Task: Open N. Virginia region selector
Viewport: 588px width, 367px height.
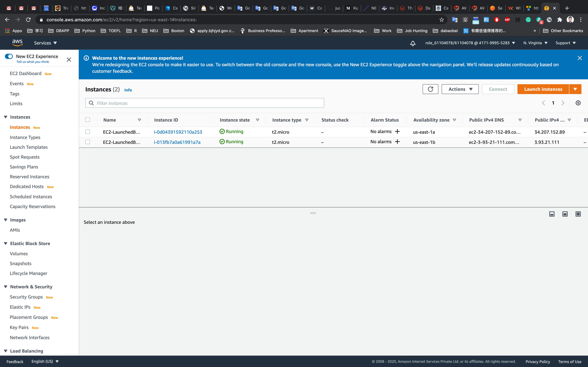Action: tap(535, 43)
